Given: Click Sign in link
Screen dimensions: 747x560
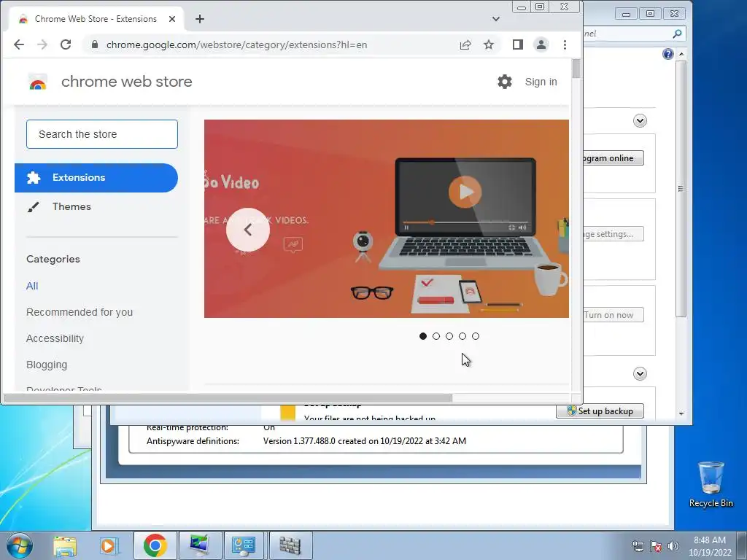Looking at the screenshot, I should click(541, 82).
